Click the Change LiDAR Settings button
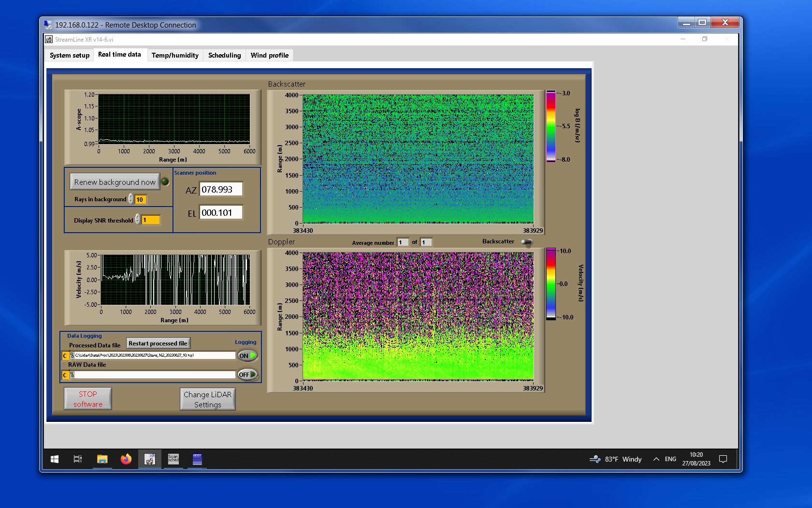This screenshot has width=812, height=508. (x=207, y=399)
